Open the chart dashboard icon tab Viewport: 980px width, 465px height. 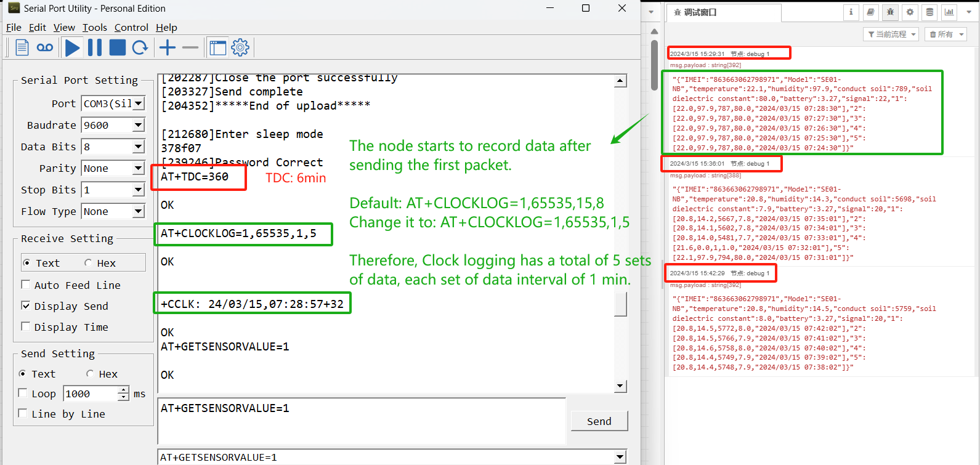949,12
